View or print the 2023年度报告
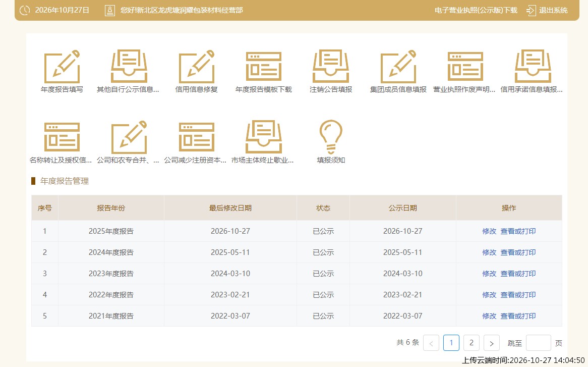This screenshot has width=588, height=367. pos(518,274)
